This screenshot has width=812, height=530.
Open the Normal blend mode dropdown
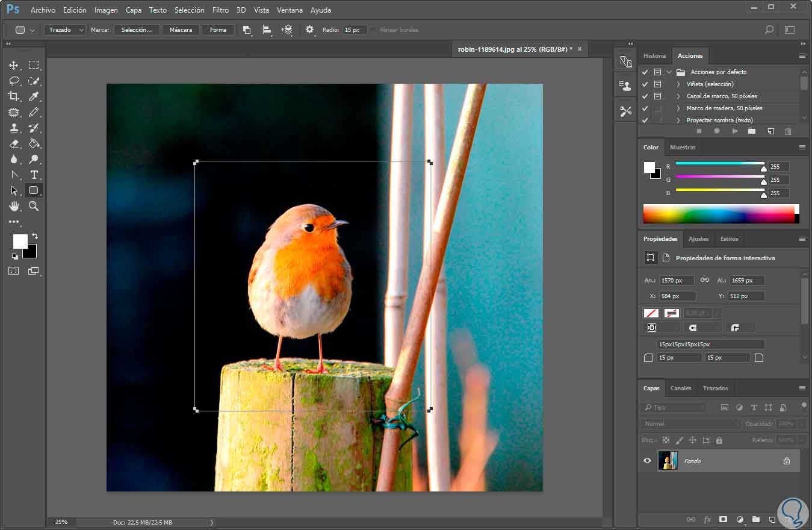point(689,424)
